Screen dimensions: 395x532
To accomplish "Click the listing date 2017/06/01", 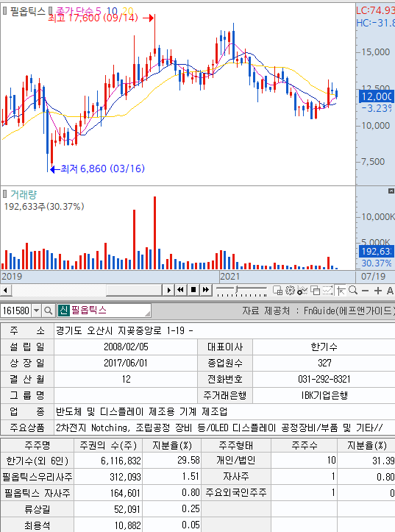I will click(x=126, y=363).
